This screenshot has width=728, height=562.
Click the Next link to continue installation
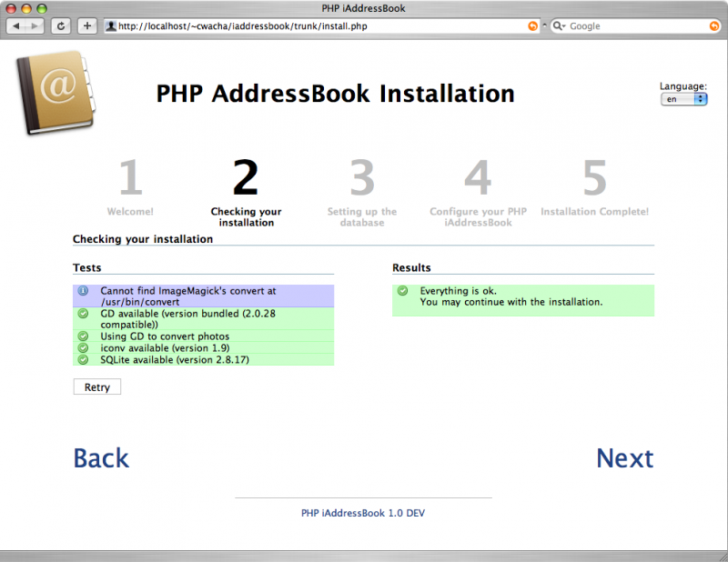(625, 458)
